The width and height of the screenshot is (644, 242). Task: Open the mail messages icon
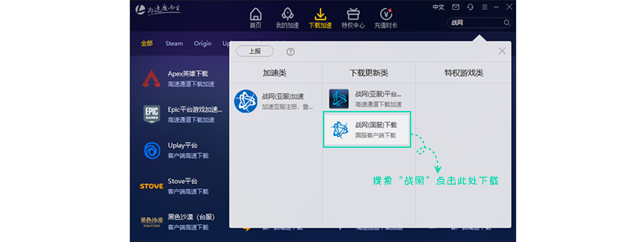coord(456,7)
